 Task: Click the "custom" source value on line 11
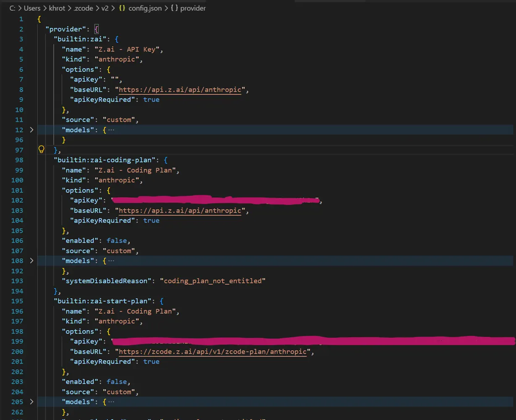[x=118, y=120]
